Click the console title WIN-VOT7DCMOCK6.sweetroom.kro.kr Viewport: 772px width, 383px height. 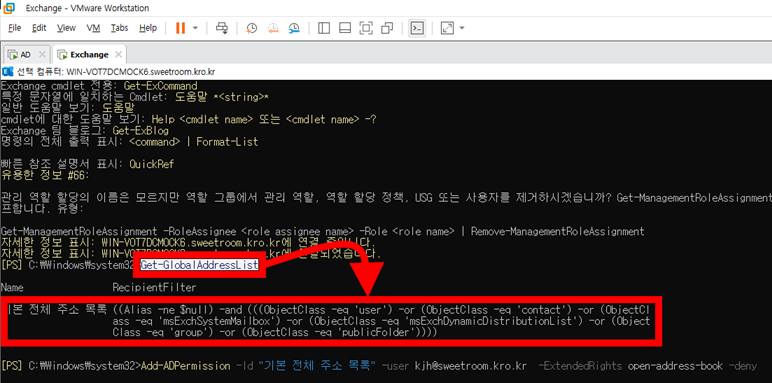(140, 72)
